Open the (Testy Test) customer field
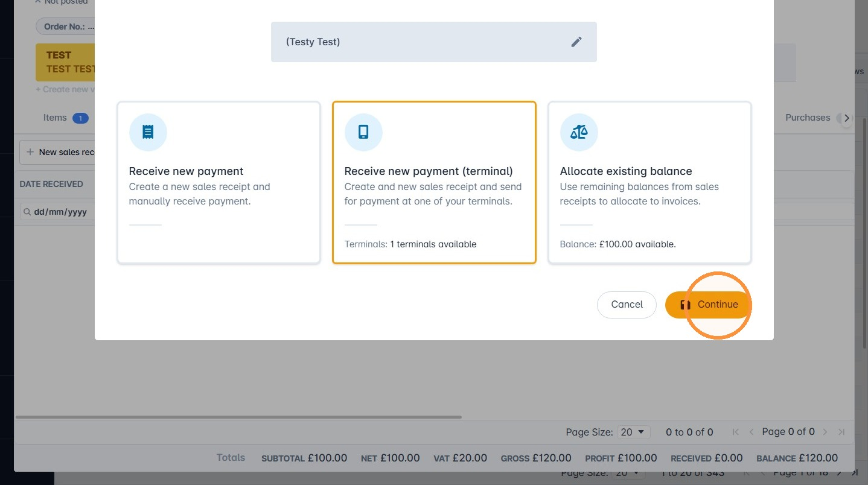The width and height of the screenshot is (868, 485). [x=434, y=42]
